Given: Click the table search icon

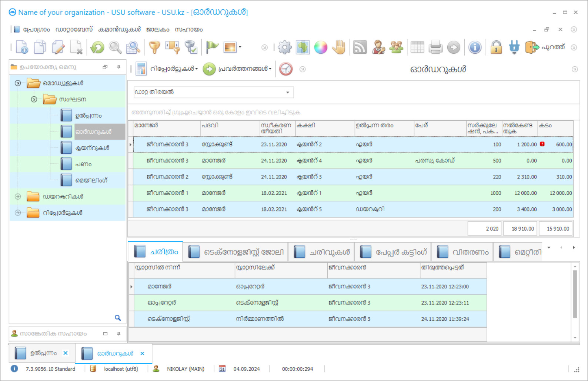Looking at the screenshot, I should click(133, 47).
